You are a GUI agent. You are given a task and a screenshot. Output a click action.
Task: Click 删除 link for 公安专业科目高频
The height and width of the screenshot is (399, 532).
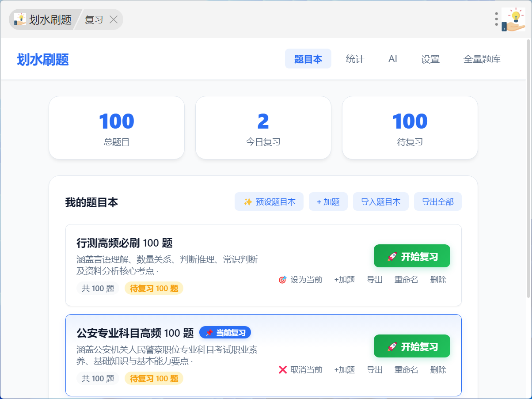point(438,370)
